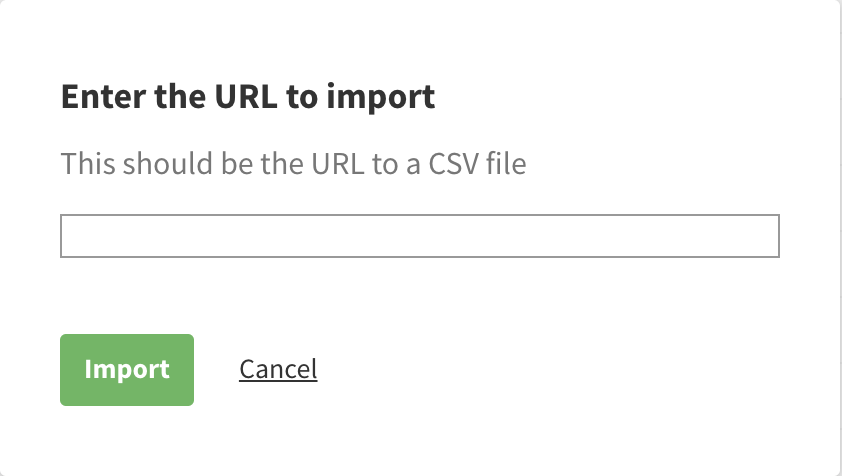This screenshot has width=842, height=476.
Task: Place cursor in the URL text box
Action: pyautogui.click(x=419, y=236)
